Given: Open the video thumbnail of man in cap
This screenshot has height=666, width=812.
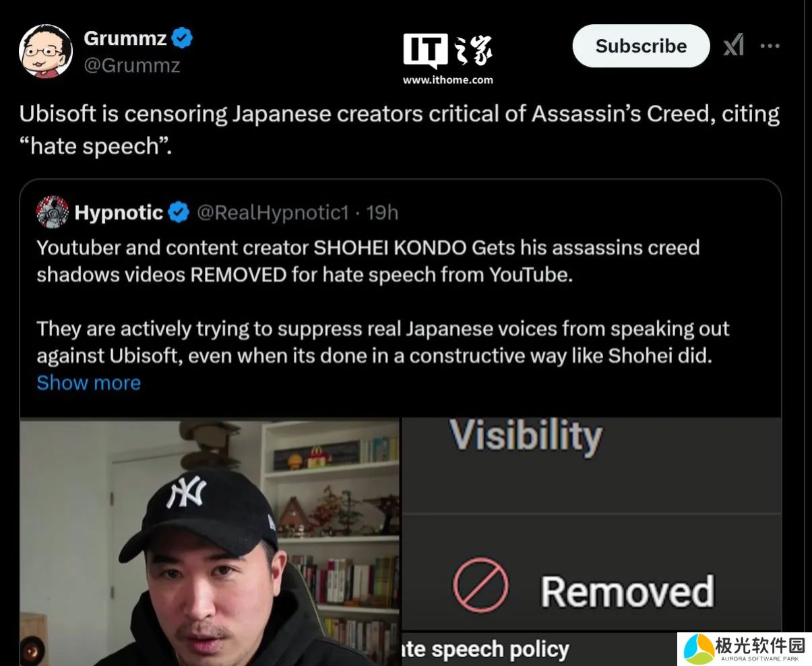Looking at the screenshot, I should 210,542.
